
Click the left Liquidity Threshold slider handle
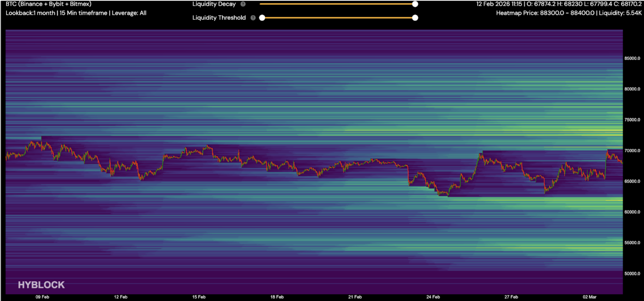click(262, 18)
